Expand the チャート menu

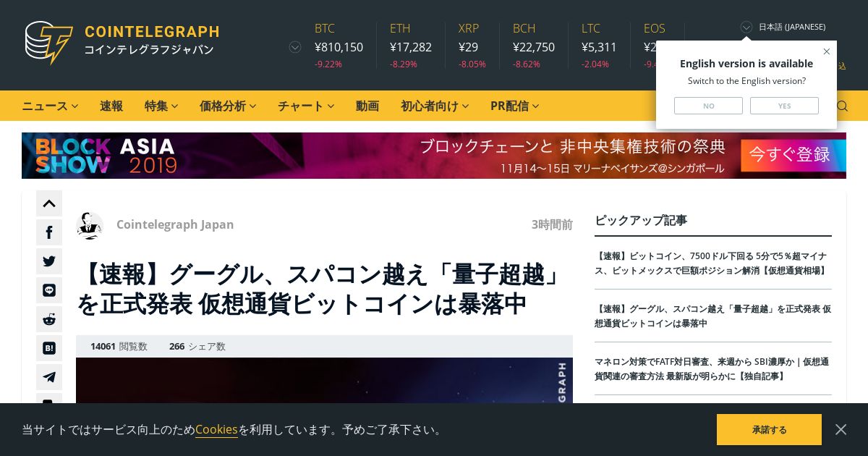click(306, 106)
